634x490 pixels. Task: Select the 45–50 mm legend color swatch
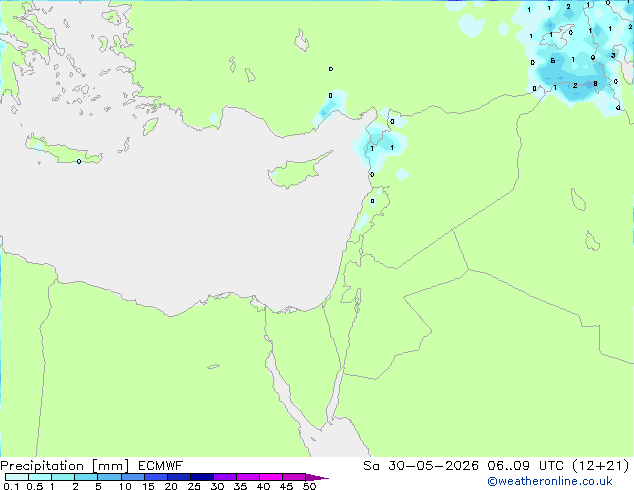pos(294,477)
